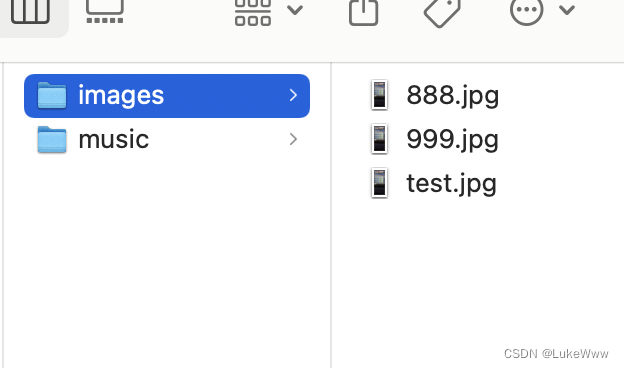
Task: Click the test.jpg thumbnail icon
Action: pos(379,183)
